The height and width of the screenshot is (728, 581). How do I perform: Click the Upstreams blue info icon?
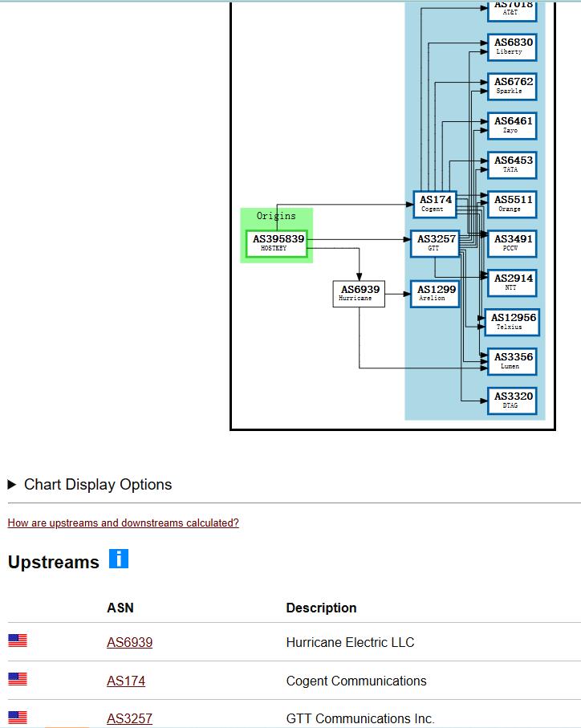click(x=119, y=559)
